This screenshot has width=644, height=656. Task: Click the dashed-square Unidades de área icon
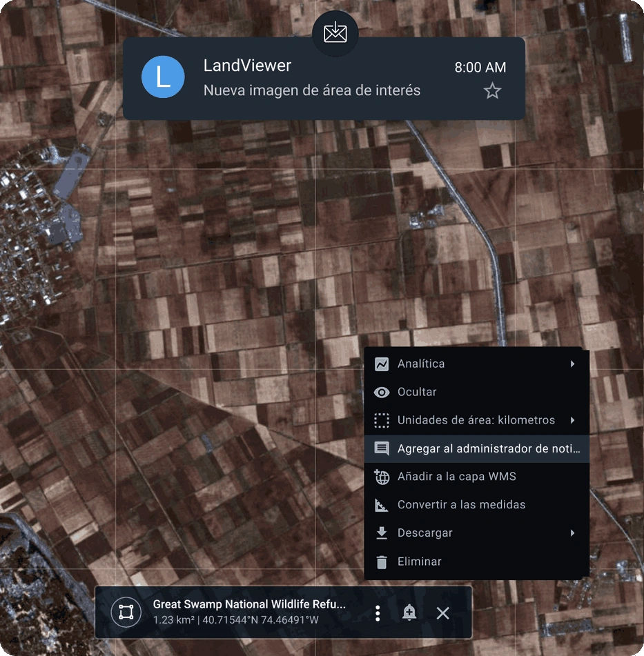(382, 420)
